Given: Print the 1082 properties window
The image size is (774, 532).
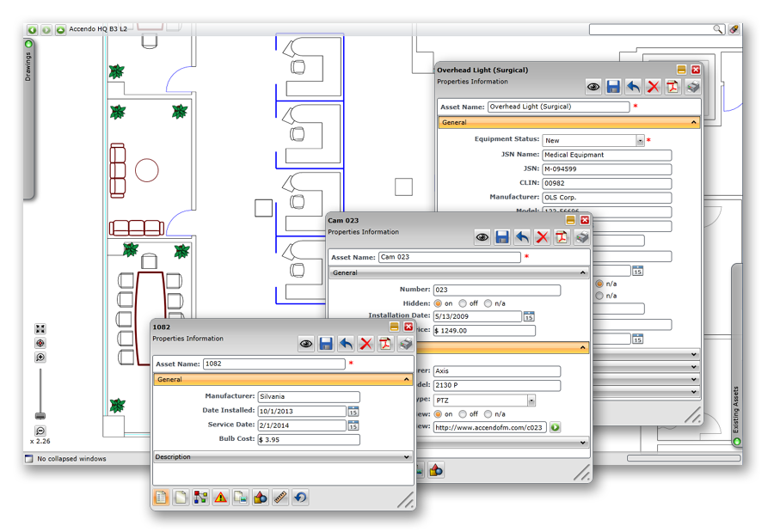Looking at the screenshot, I should point(406,344).
